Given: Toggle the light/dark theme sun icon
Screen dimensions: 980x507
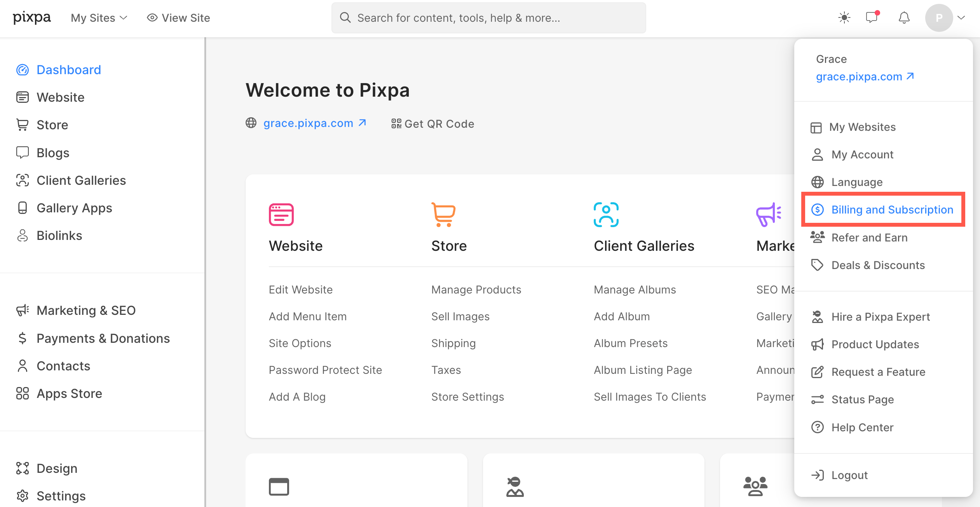Looking at the screenshot, I should pos(844,18).
